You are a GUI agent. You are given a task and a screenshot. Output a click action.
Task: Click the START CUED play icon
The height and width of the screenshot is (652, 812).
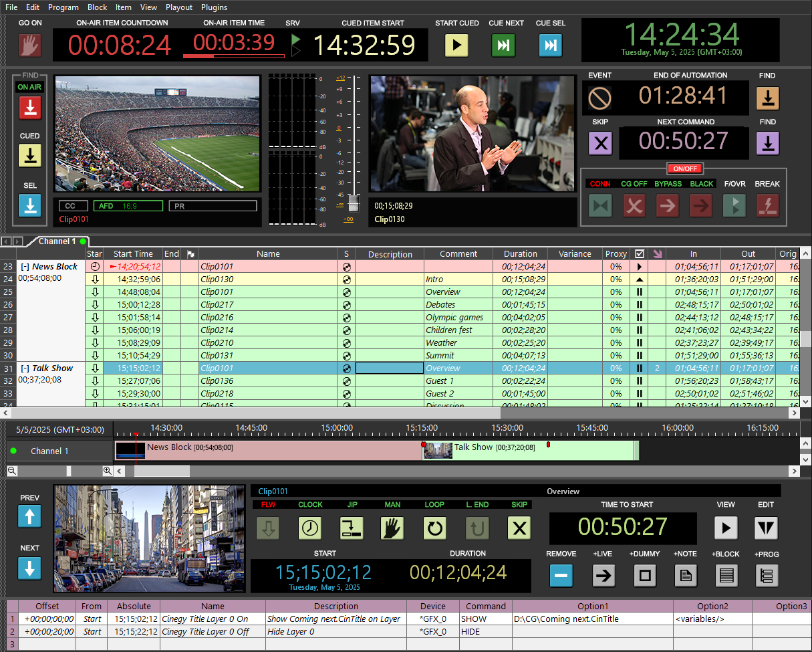click(457, 45)
